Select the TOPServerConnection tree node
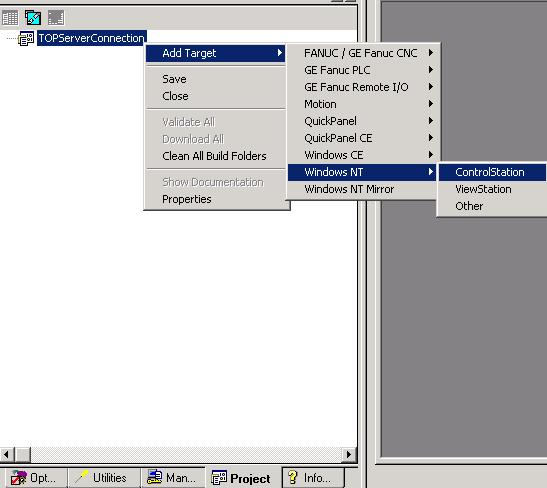This screenshot has width=547, height=488. [x=91, y=38]
